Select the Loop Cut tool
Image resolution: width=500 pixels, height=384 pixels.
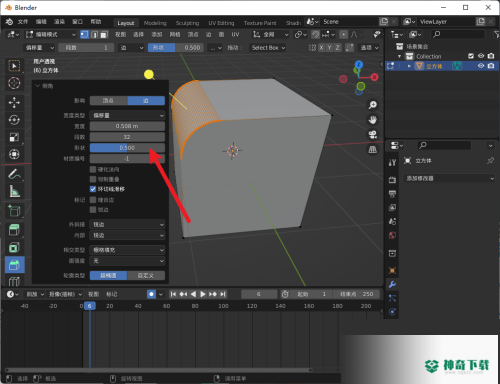[x=14, y=281]
